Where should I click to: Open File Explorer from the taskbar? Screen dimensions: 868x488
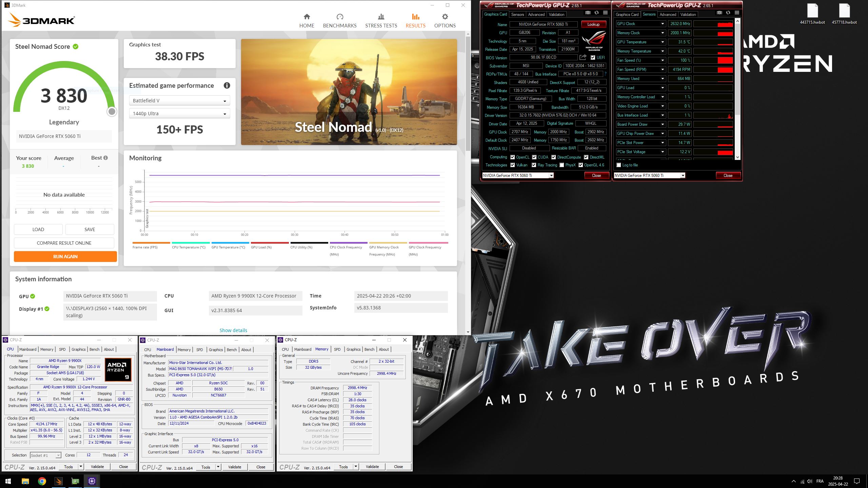25,481
